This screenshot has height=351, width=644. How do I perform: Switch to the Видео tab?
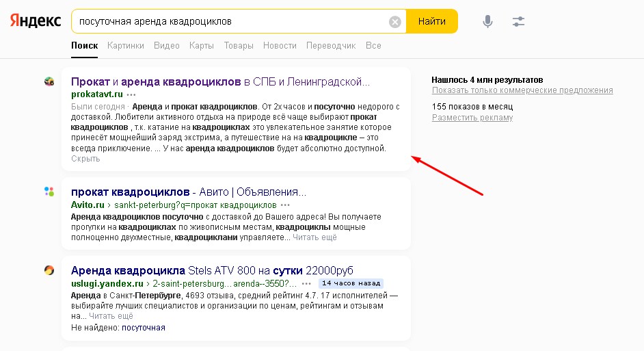pos(167,46)
